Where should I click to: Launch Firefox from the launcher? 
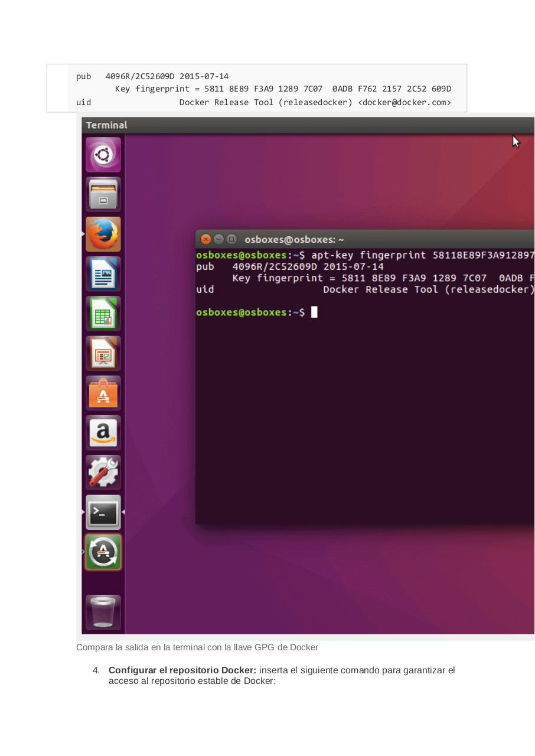103,234
